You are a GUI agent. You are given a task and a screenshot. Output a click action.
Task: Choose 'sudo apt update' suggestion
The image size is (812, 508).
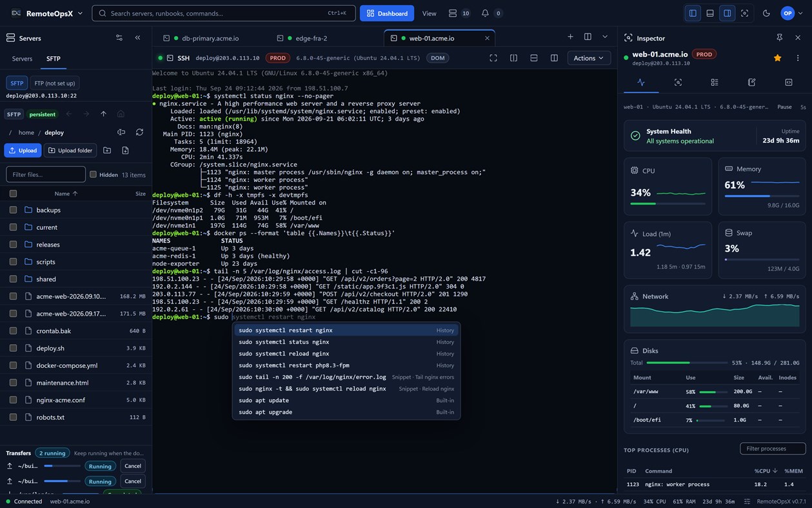(346, 400)
